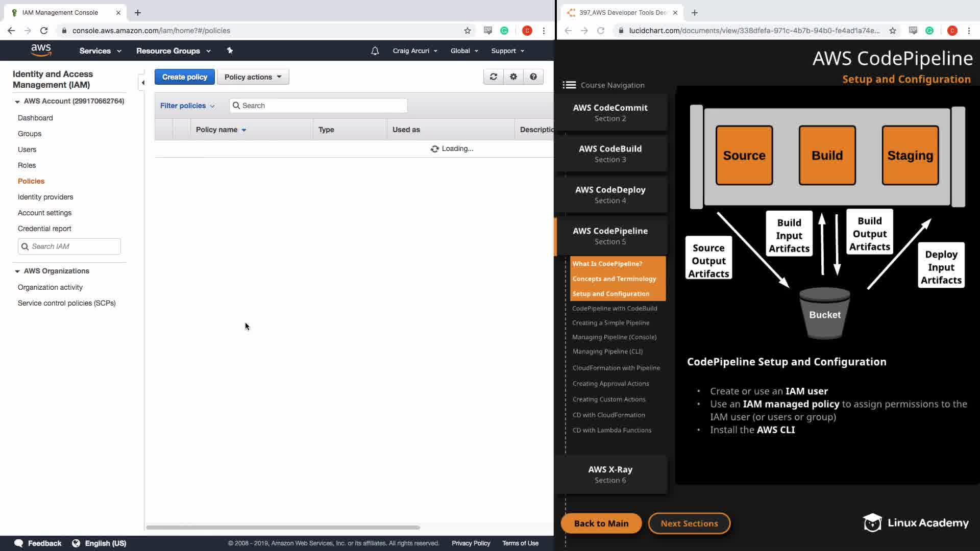This screenshot has height=551, width=980.
Task: Click the AWS logo home icon
Action: [41, 50]
